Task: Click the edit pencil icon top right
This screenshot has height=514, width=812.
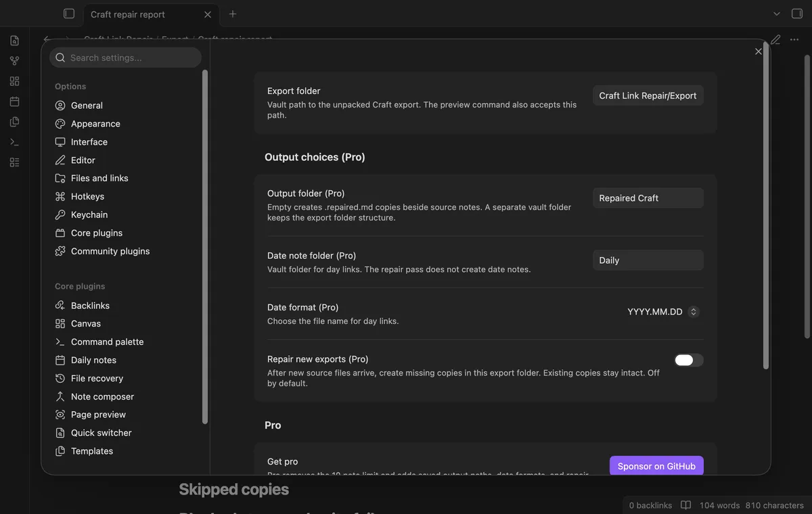Action: [775, 40]
